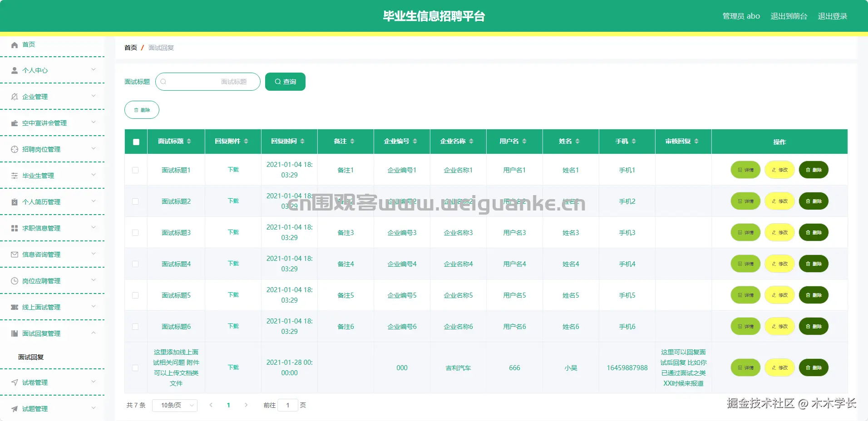Image resolution: width=868 pixels, height=421 pixels.
Task: Click 退出登录 link
Action: tap(833, 16)
